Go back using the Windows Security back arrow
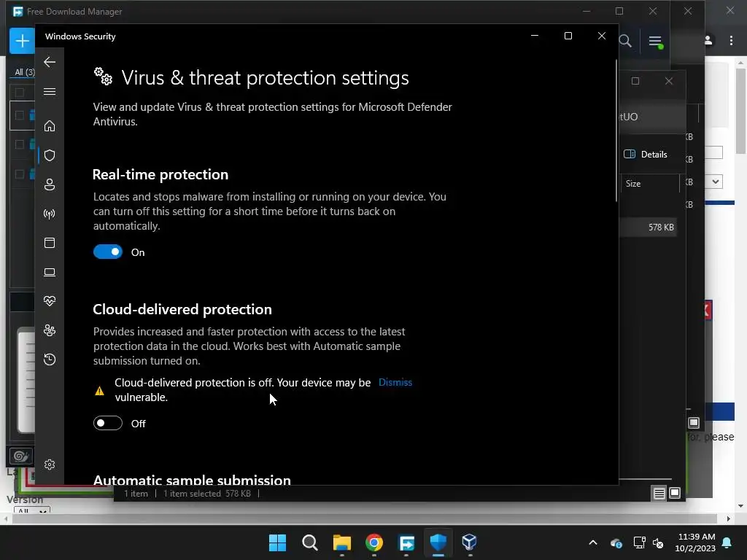747x560 pixels. coord(50,62)
